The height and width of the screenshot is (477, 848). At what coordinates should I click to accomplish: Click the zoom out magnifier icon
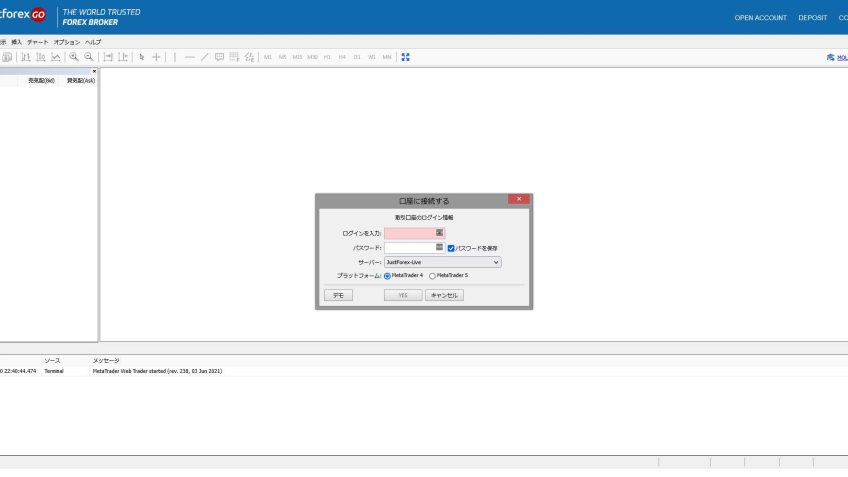[89, 57]
